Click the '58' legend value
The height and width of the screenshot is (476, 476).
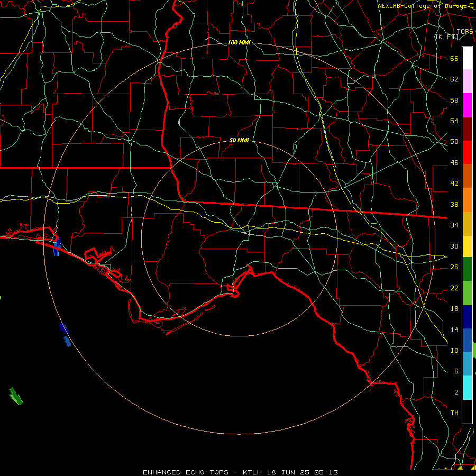point(454,100)
